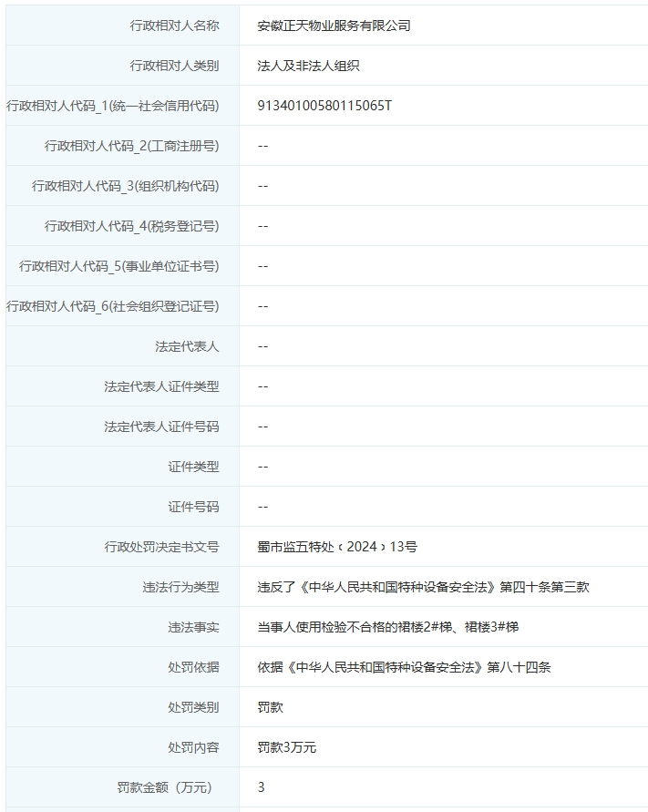
Task: Click the dash value in 税务登记号 row
Action: 262,226
